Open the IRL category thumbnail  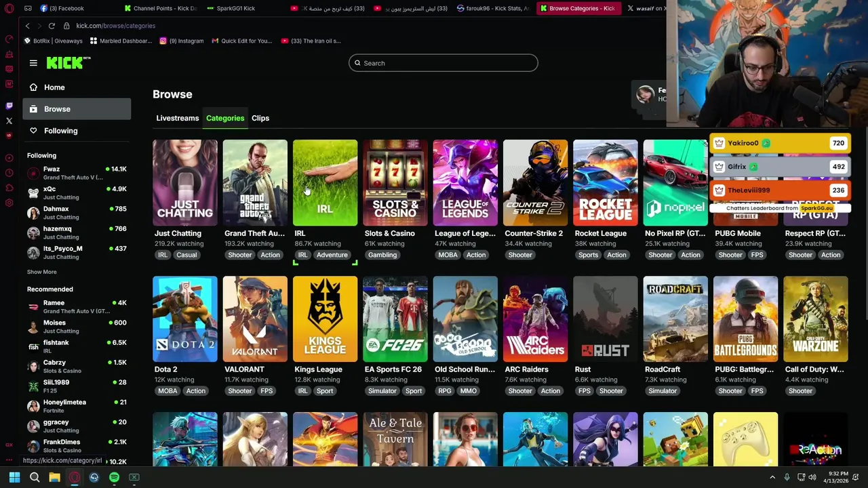point(325,183)
